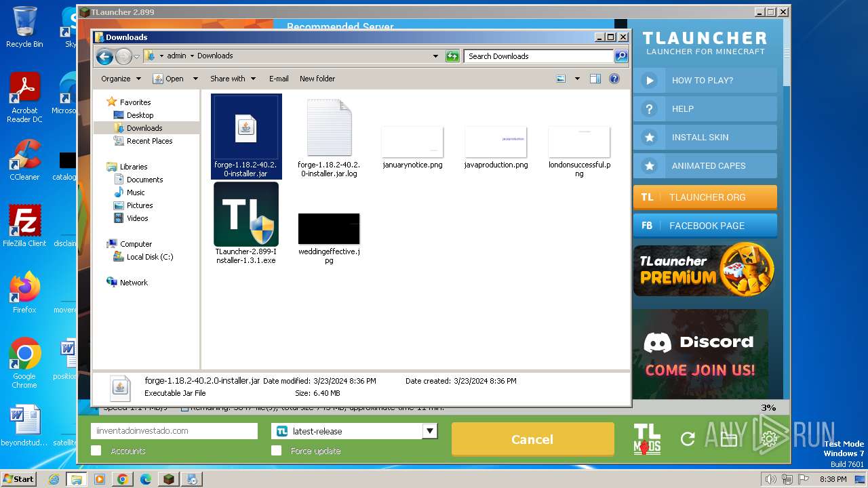
Task: Open explorer Help question mark icon
Action: click(614, 79)
